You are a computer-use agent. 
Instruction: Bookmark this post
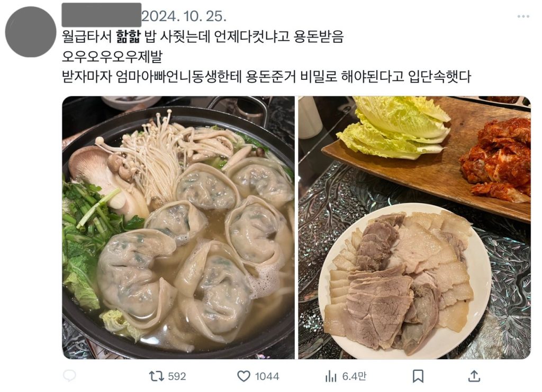click(418, 376)
